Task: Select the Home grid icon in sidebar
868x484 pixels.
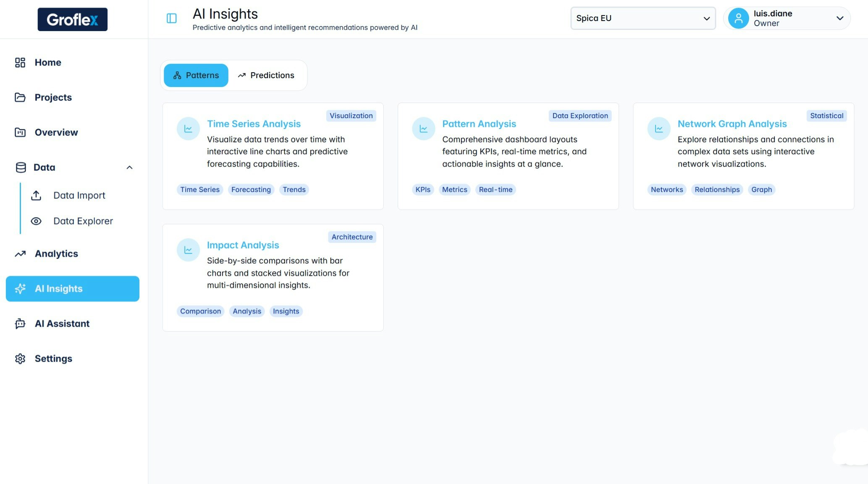Action: pyautogui.click(x=20, y=62)
